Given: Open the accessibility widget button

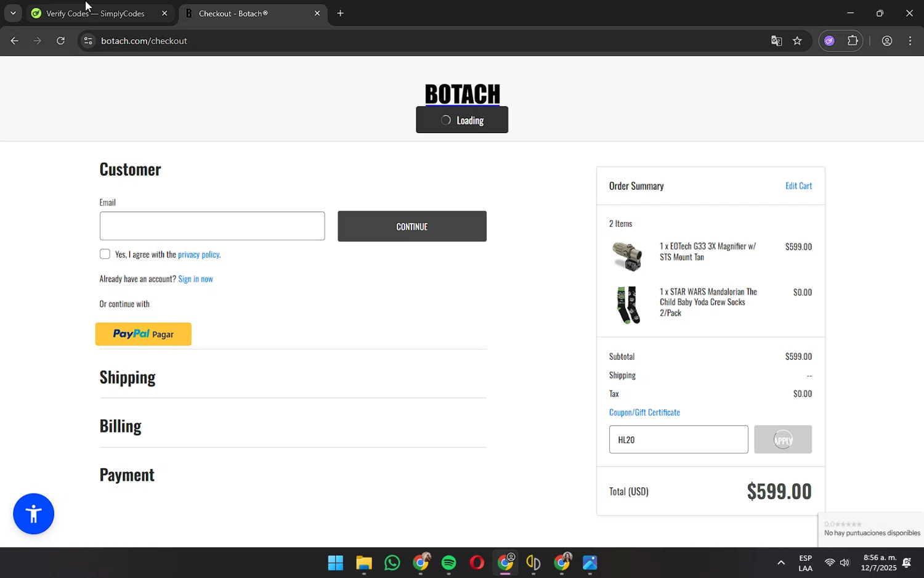Looking at the screenshot, I should click(x=33, y=514).
